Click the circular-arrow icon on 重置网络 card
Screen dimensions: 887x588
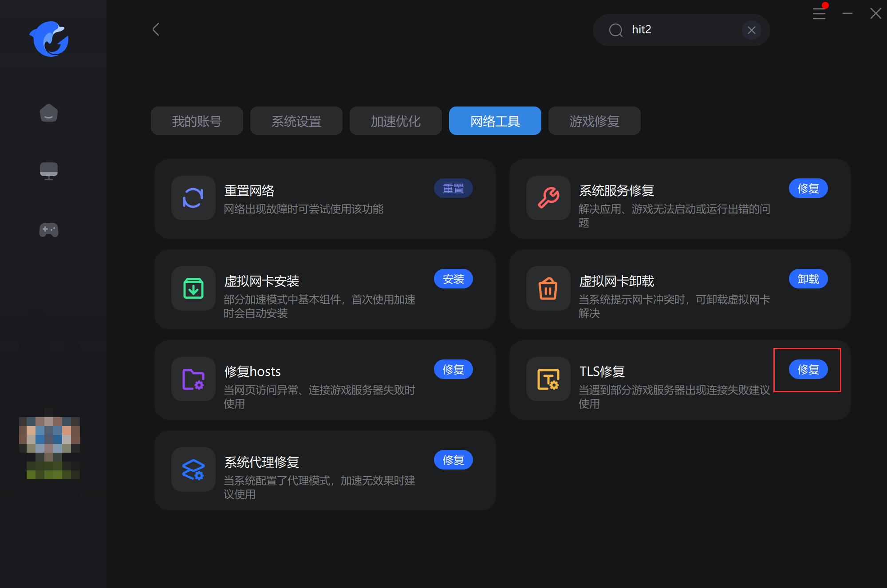tap(193, 198)
